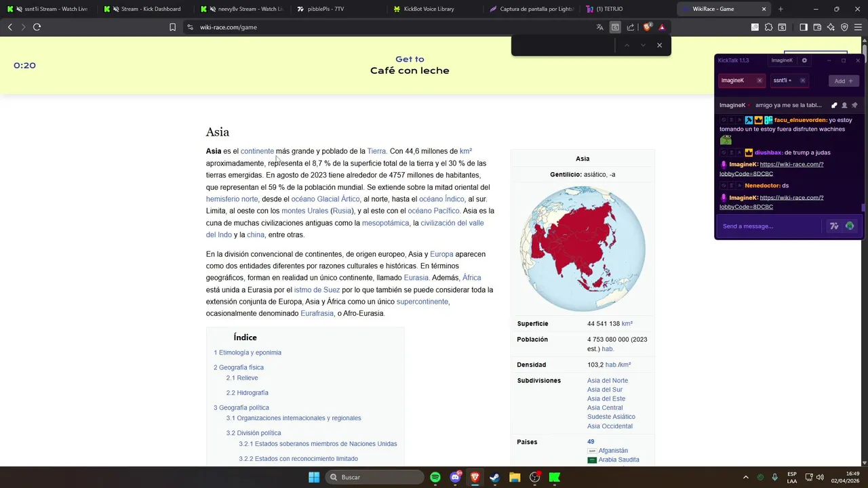The image size is (868, 488).
Task: Open Brave Shields lion icon
Action: point(647,27)
